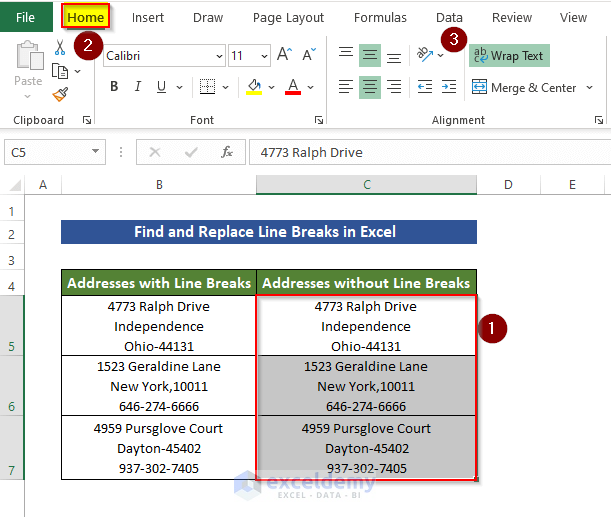
Task: Open Font settings dialog launcher
Action: click(x=319, y=120)
